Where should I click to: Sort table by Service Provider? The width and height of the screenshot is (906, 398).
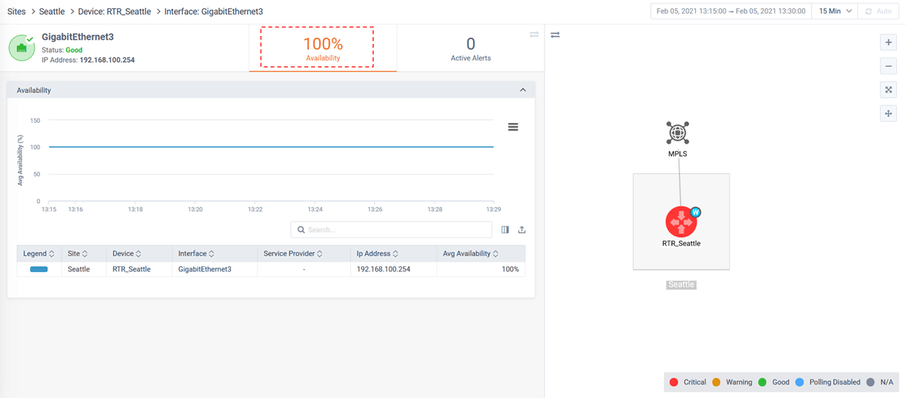(x=304, y=254)
